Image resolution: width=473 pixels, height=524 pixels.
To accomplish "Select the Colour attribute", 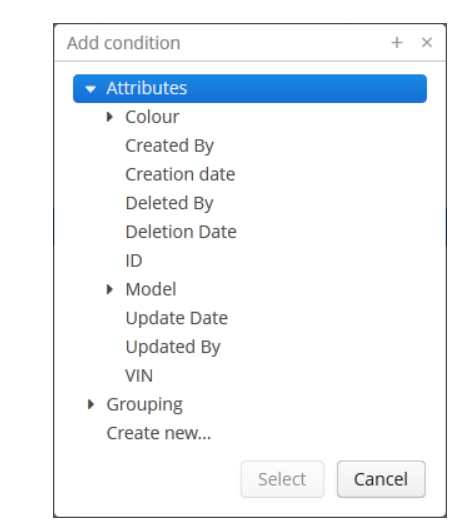I will (152, 117).
